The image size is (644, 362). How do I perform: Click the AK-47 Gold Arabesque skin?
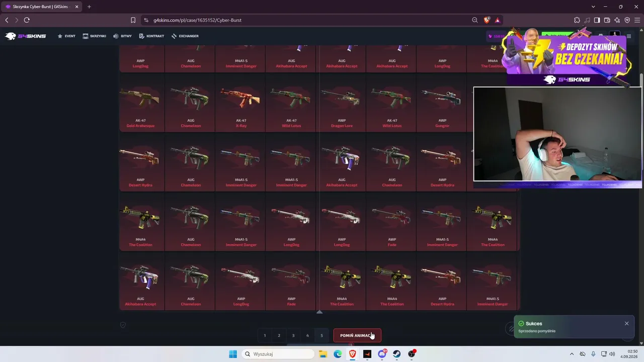[x=140, y=104]
